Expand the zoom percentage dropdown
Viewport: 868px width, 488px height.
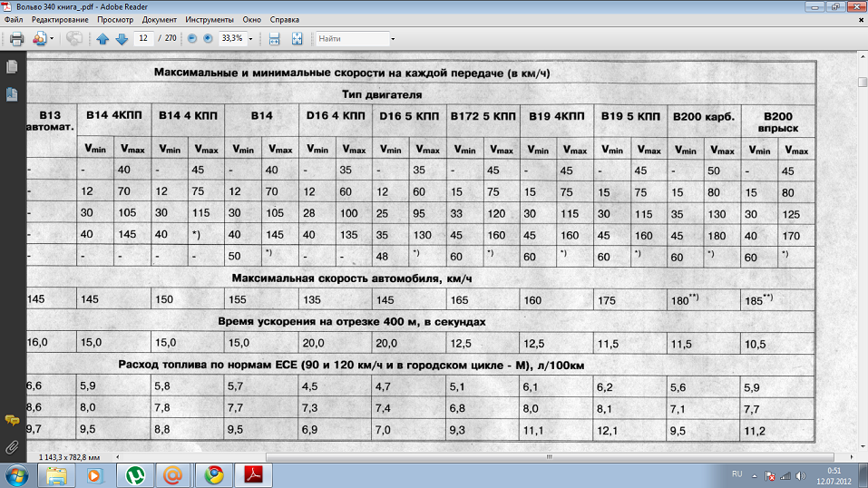point(250,39)
